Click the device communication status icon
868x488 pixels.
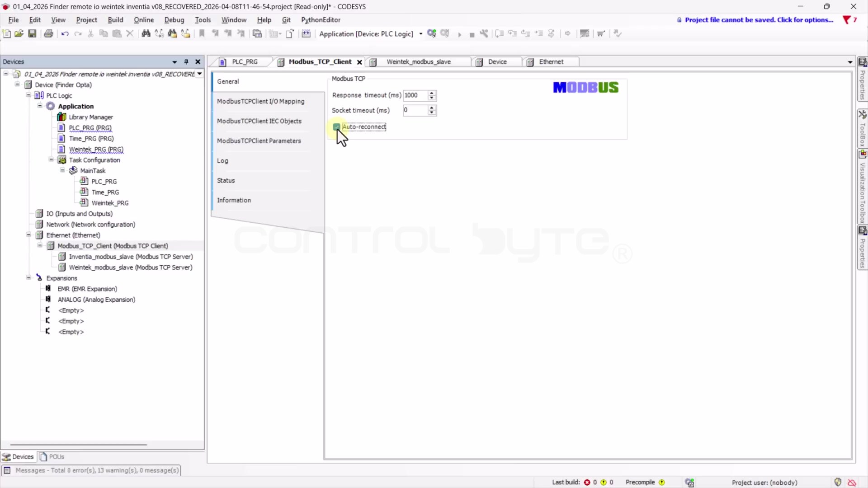(x=689, y=483)
